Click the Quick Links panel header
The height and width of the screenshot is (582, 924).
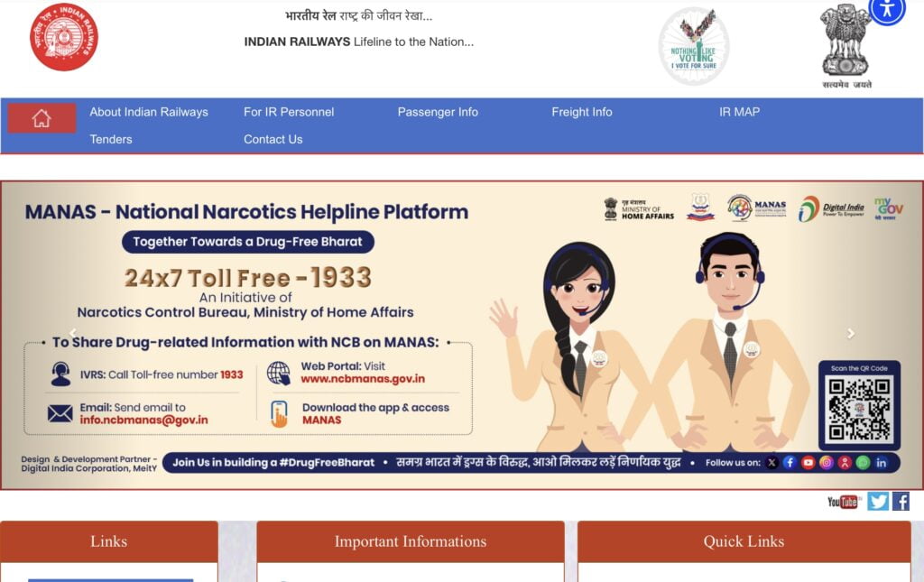744,541
